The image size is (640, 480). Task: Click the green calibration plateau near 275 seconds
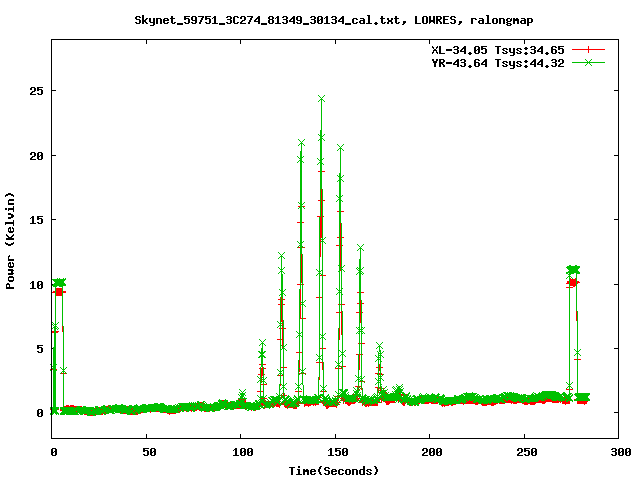(573, 269)
